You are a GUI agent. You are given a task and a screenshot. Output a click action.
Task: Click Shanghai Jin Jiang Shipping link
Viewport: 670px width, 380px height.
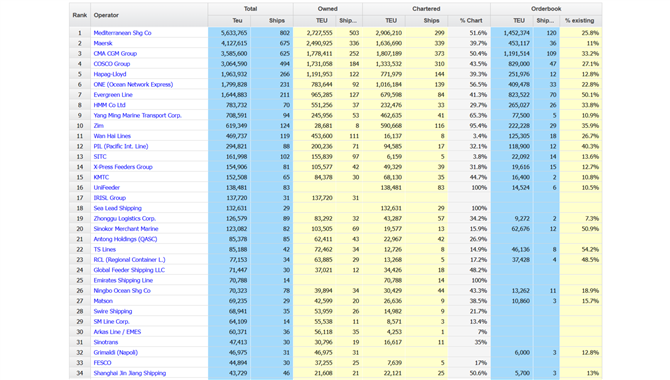coord(129,373)
